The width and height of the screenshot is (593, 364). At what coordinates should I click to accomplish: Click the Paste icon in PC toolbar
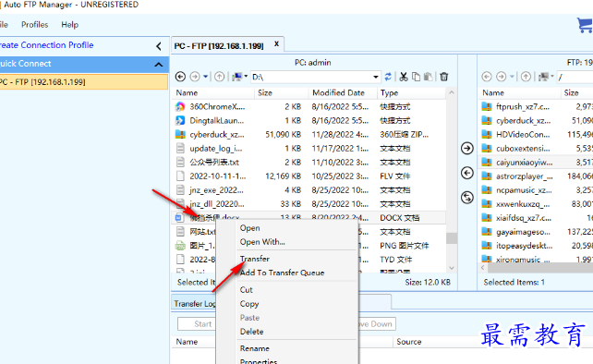428,77
